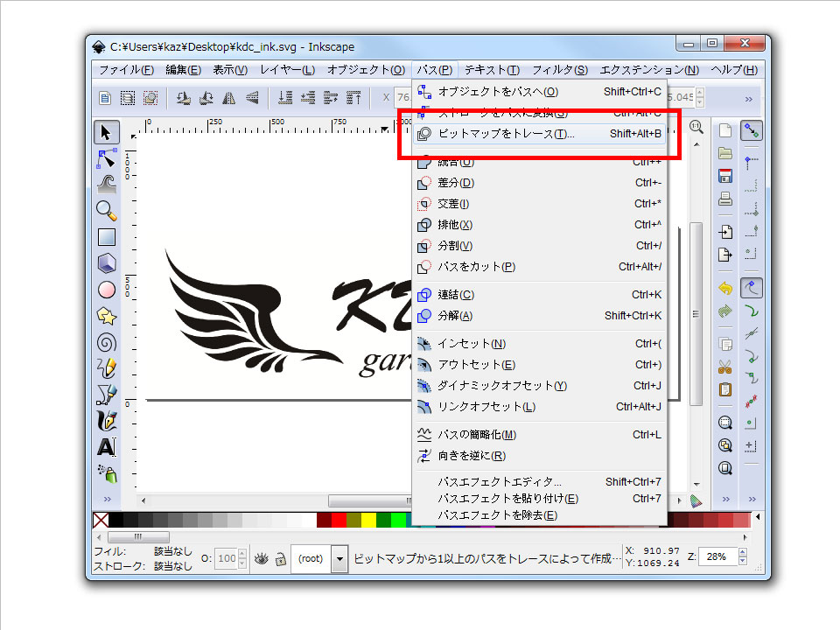Open color management icon at canvas corner
Screen dimensions: 840x630
pos(696,500)
